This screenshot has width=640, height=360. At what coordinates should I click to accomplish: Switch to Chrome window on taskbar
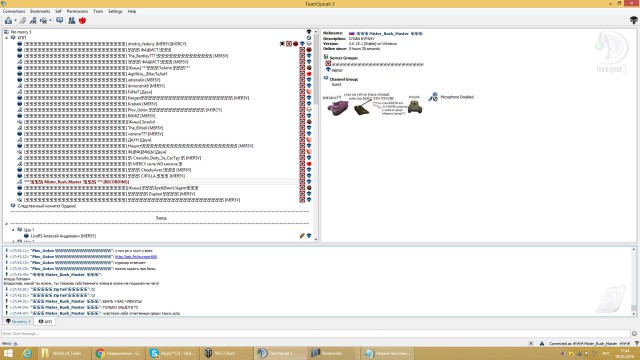pyautogui.click(x=118, y=353)
